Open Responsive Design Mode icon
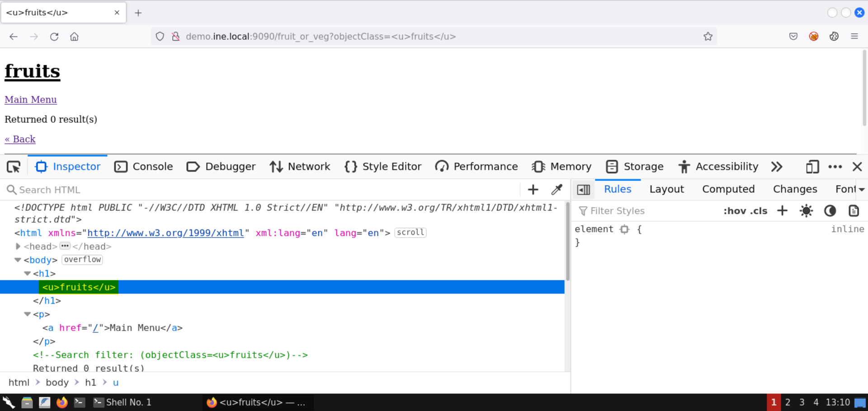Screen dimensions: 868x411 pos(812,167)
